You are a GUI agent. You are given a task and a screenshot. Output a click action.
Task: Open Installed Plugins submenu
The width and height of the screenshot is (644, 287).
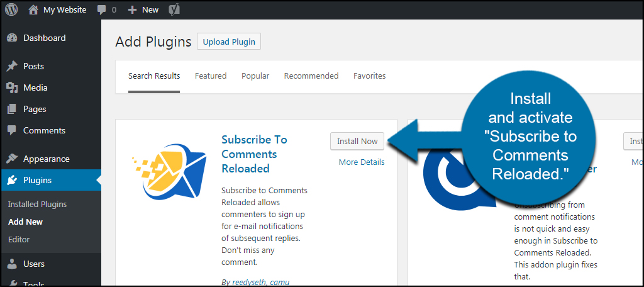[x=37, y=205]
